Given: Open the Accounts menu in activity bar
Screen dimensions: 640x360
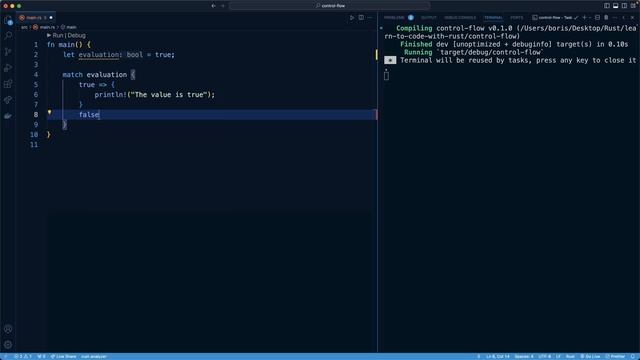Looking at the screenshot, I should [x=8, y=329].
